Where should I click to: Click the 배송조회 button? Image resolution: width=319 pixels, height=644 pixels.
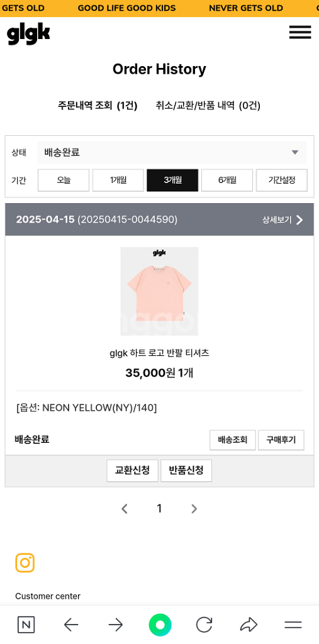[x=233, y=440]
